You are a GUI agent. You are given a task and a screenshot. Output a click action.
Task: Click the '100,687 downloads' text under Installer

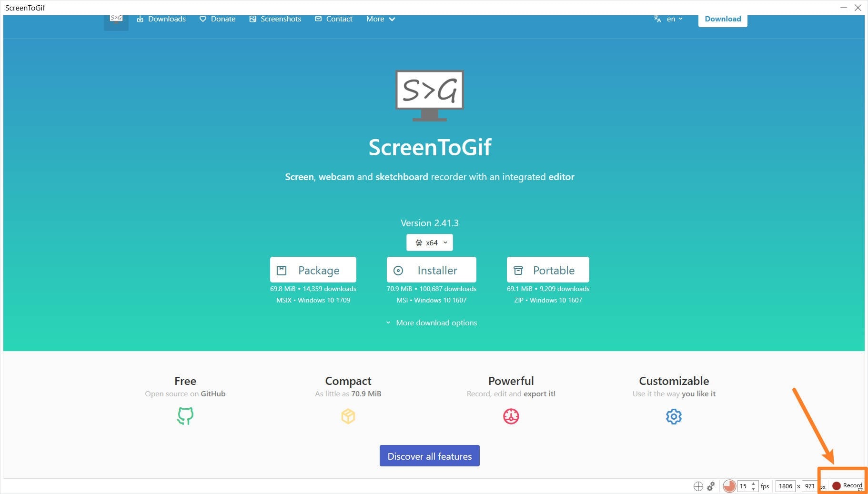point(448,289)
